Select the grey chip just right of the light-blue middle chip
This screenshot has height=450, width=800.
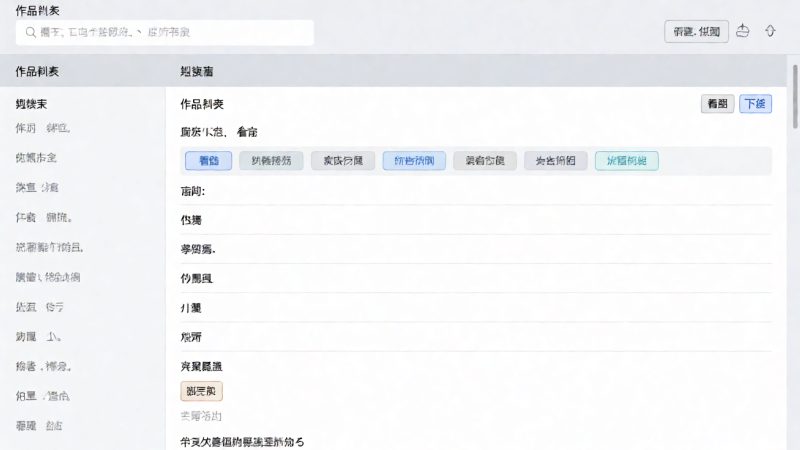tap(485, 161)
